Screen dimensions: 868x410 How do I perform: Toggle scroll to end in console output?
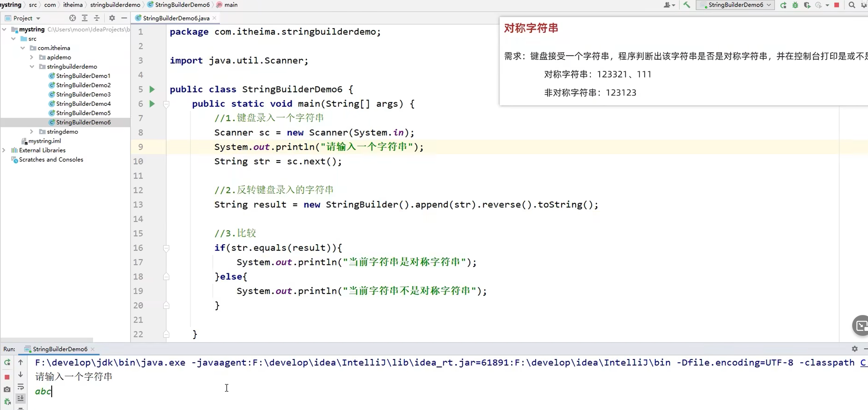tap(20, 398)
